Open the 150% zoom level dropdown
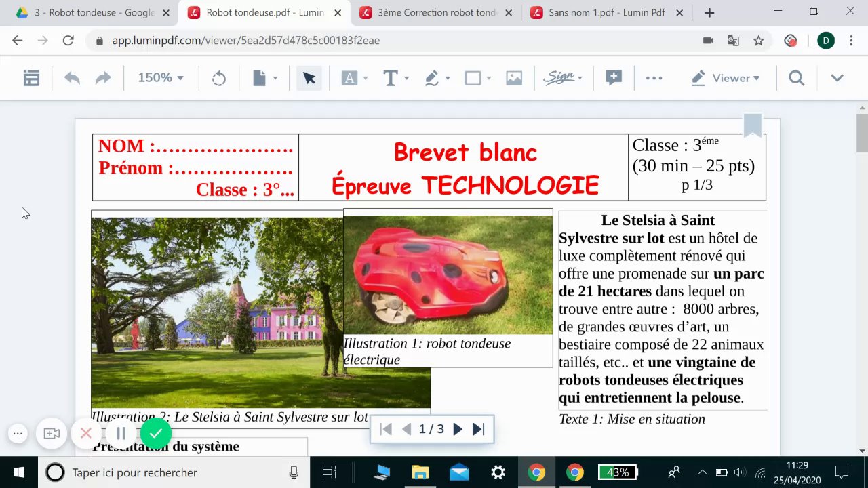Viewport: 868px width, 488px height. tap(161, 78)
